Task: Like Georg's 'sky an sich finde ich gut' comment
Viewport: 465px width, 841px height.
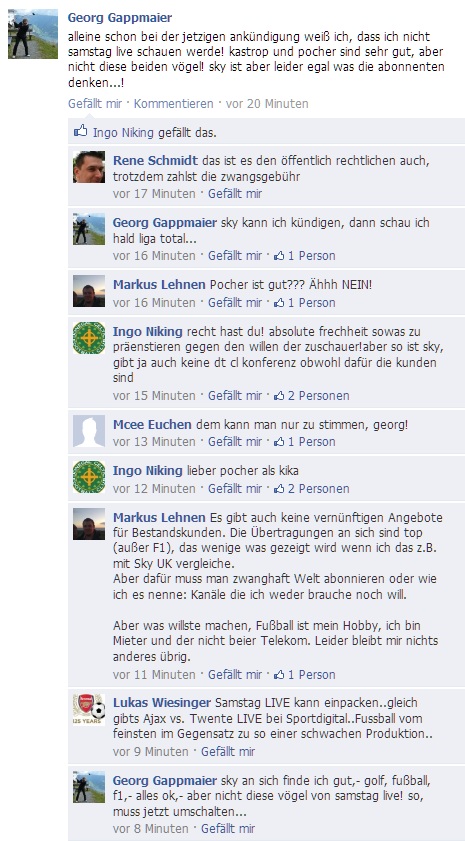Action: (228, 829)
